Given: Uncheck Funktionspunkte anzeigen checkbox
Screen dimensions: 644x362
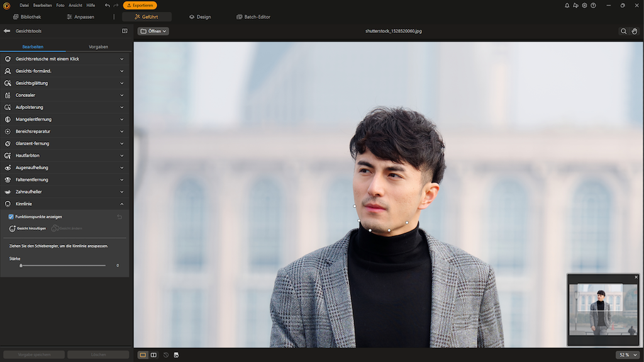Looking at the screenshot, I should [11, 217].
